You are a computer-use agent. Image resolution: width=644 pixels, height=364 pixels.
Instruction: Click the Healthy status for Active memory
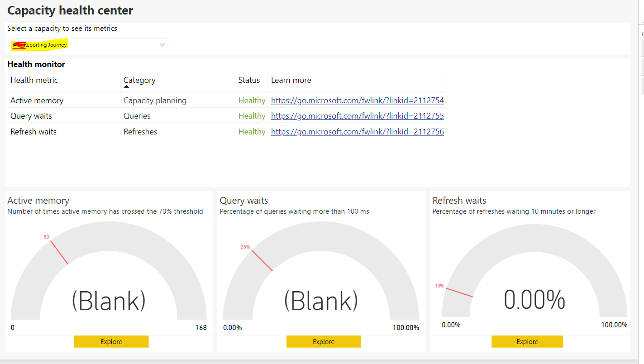(252, 101)
